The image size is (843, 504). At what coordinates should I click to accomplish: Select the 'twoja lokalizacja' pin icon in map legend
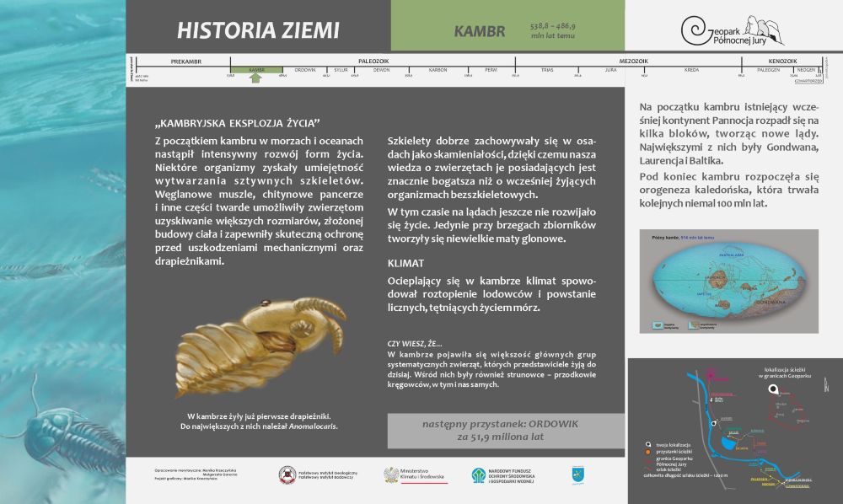647,442
